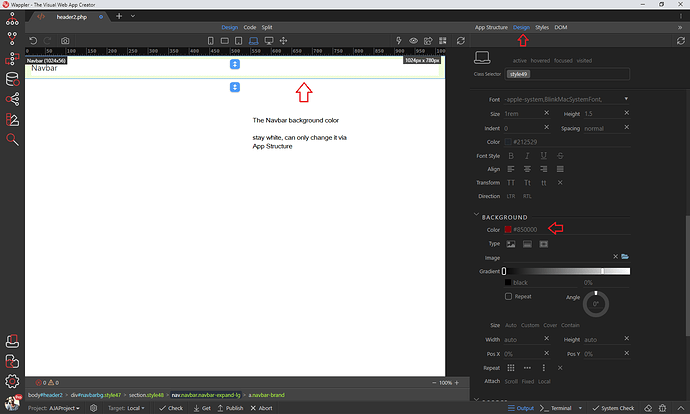This screenshot has width=690, height=414.
Task: Open project settings gear in status bar
Action: point(93,408)
